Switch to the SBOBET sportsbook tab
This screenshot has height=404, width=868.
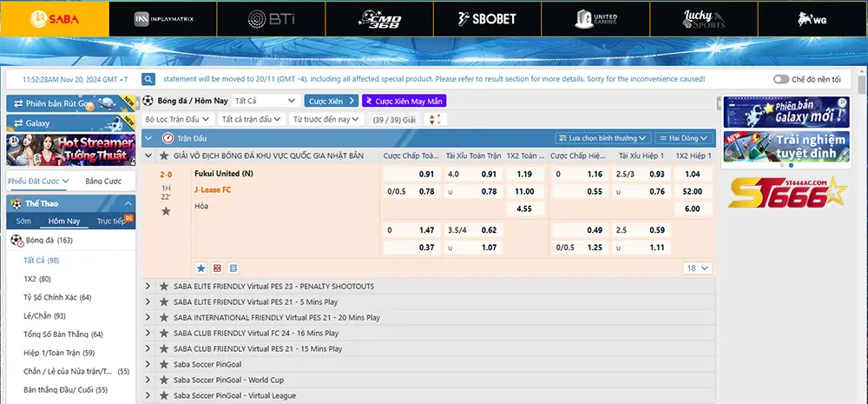(x=487, y=19)
